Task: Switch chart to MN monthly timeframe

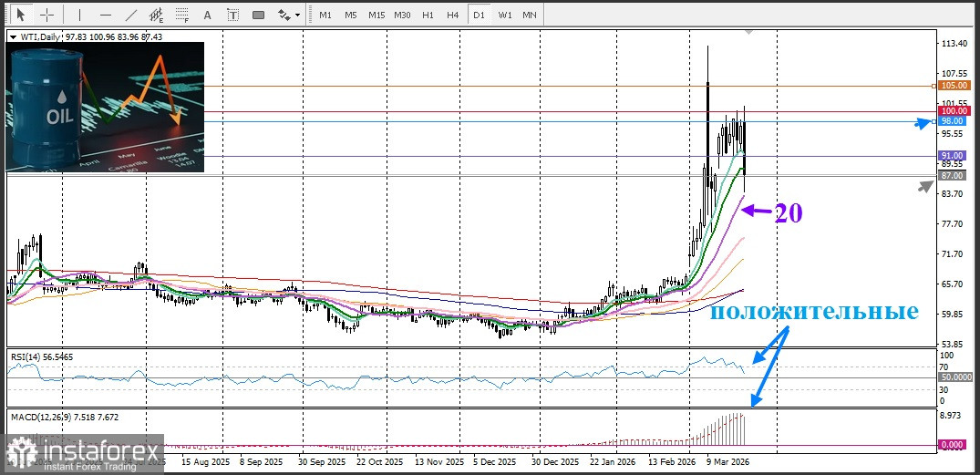Action: 530,15
